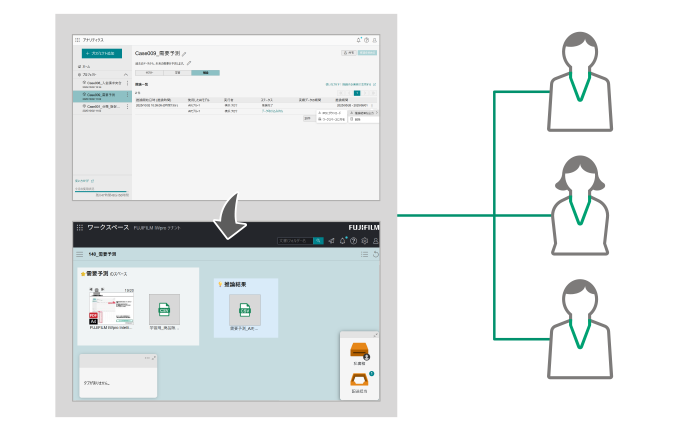
Task: Switch to list view icon in workspace toolbar
Action: (x=365, y=254)
